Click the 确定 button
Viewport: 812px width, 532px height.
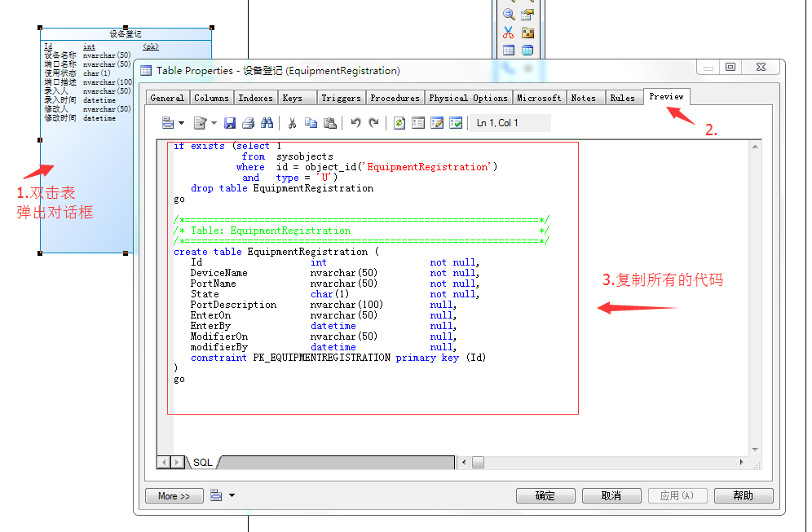545,495
